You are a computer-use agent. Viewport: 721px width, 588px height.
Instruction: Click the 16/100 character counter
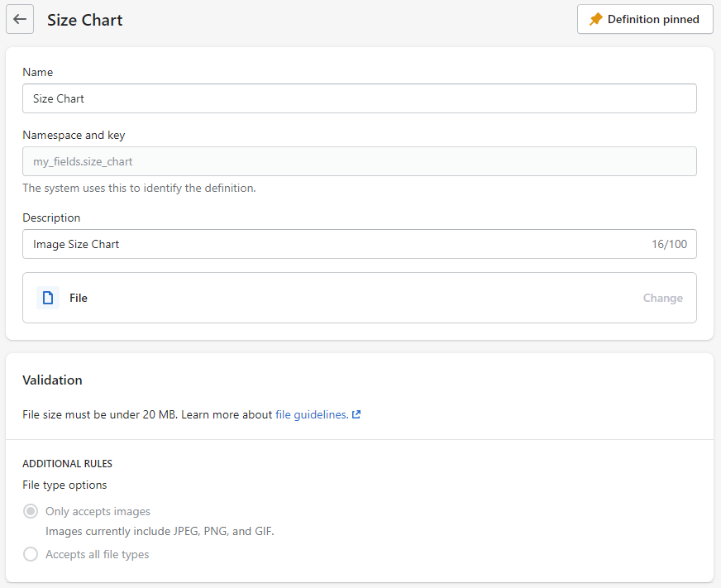[669, 245]
